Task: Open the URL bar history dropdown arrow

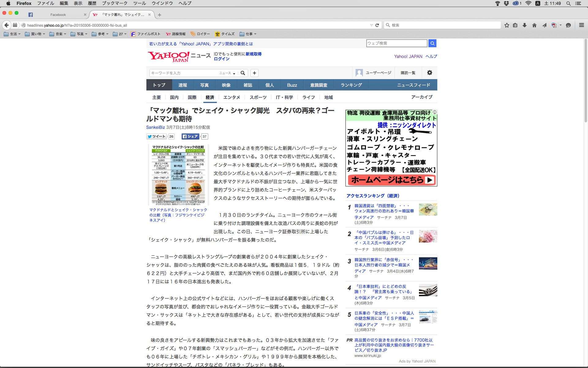Action: 371,25
